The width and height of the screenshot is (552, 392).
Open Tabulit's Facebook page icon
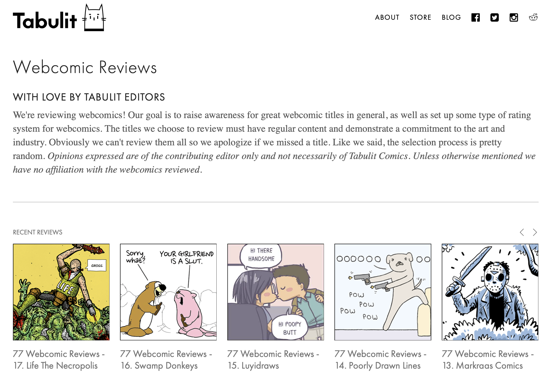coord(475,18)
